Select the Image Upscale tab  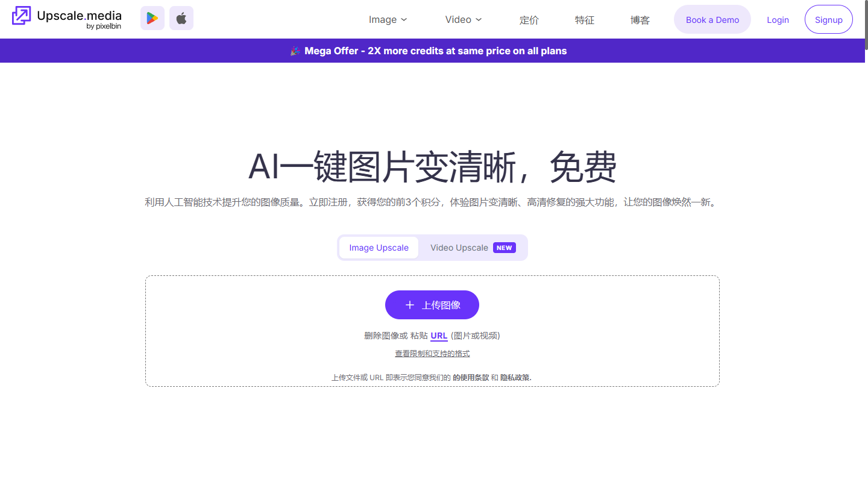tap(379, 248)
